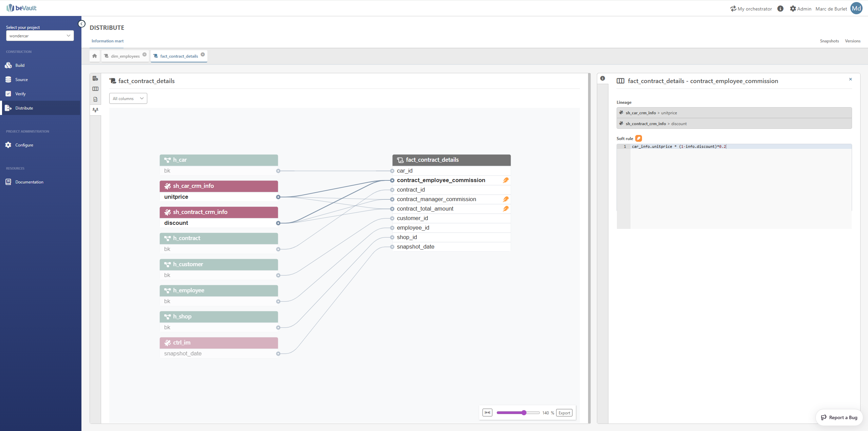868x431 pixels.
Task: Switch to the dim_employees tab
Action: (x=125, y=56)
